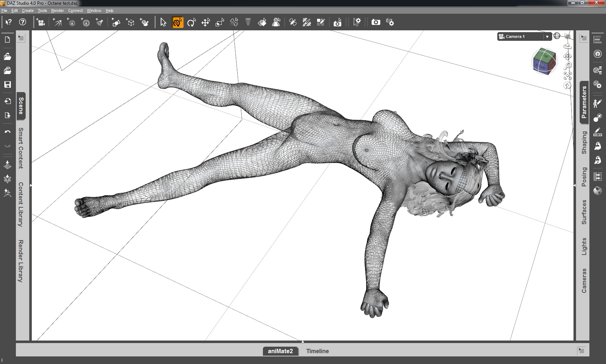Select the ActivePose bone tool
The image size is (606, 364).
(234, 23)
